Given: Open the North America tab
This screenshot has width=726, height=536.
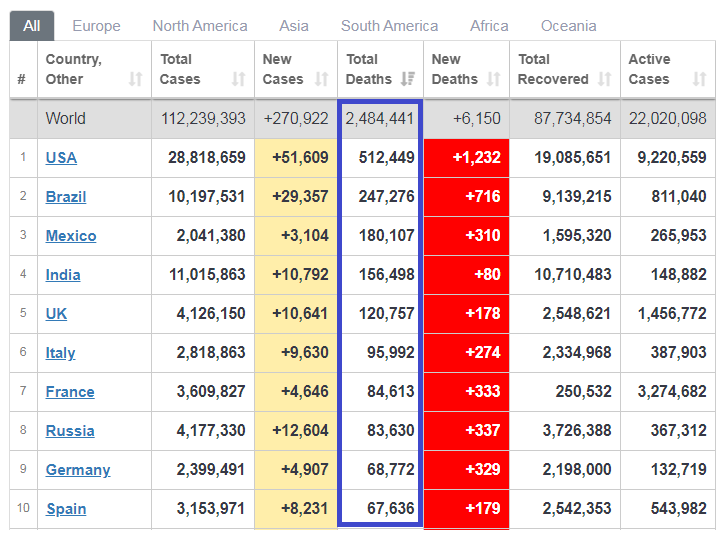Looking at the screenshot, I should pos(200,26).
